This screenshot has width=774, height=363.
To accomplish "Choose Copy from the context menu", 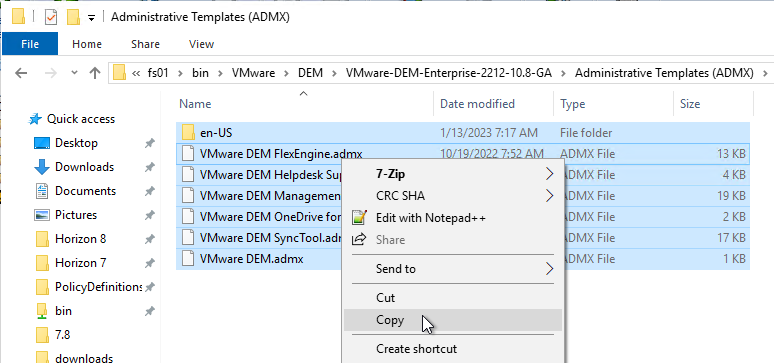I will [x=453, y=320].
